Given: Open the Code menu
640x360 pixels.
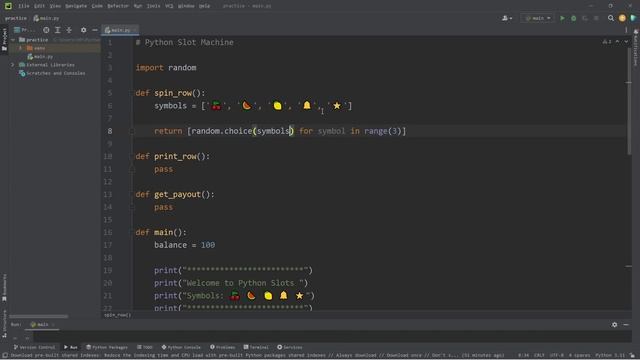Looking at the screenshot, I should [x=97, y=6].
